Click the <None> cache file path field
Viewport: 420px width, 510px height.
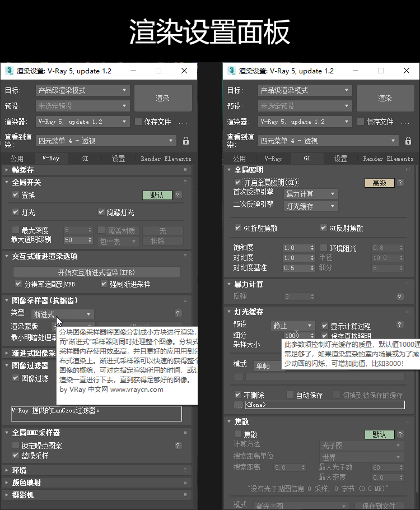(325, 405)
